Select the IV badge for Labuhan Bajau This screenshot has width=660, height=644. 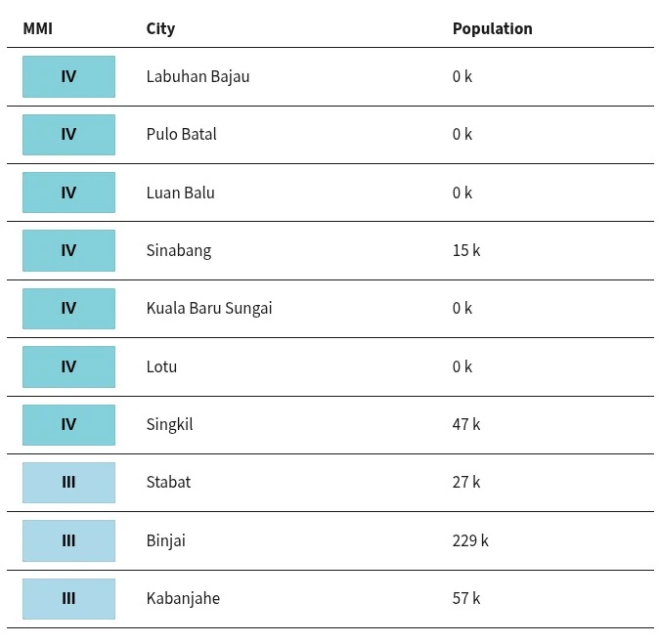click(69, 76)
